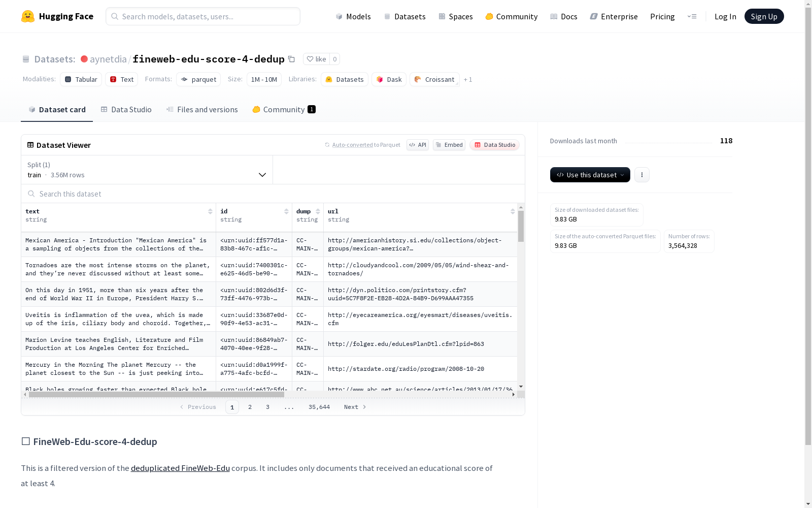Viewport: 812px width, 508px height.
Task: Switch to the Data Studio tab
Action: (126, 110)
